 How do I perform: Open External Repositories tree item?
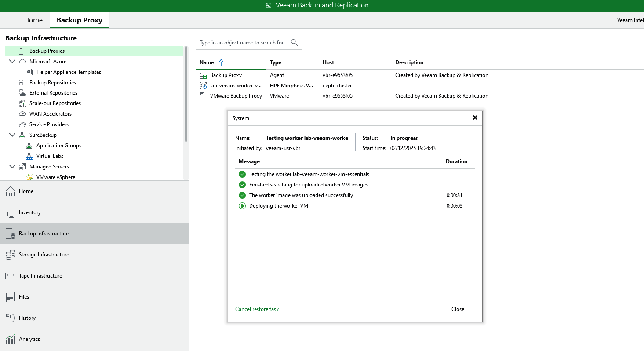pyautogui.click(x=53, y=93)
